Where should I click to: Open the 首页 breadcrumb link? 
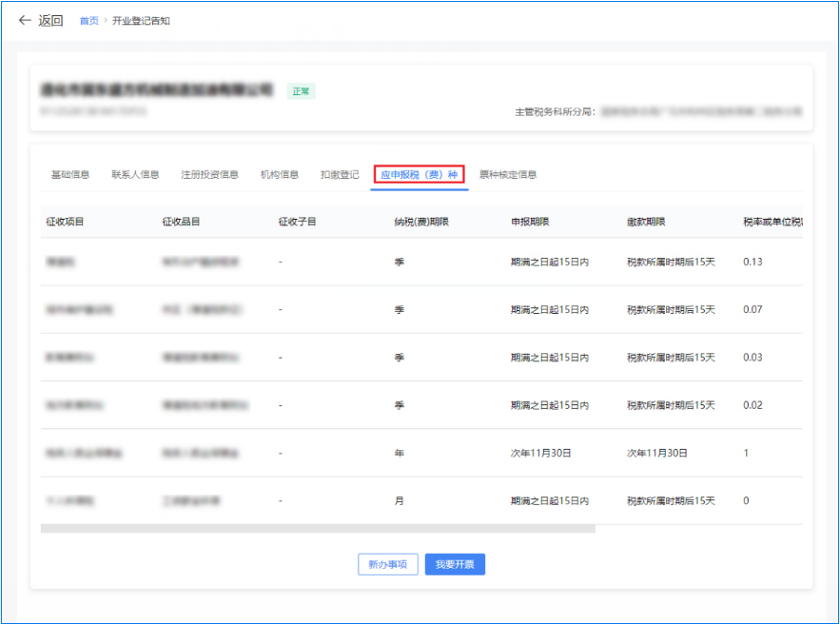click(88, 21)
